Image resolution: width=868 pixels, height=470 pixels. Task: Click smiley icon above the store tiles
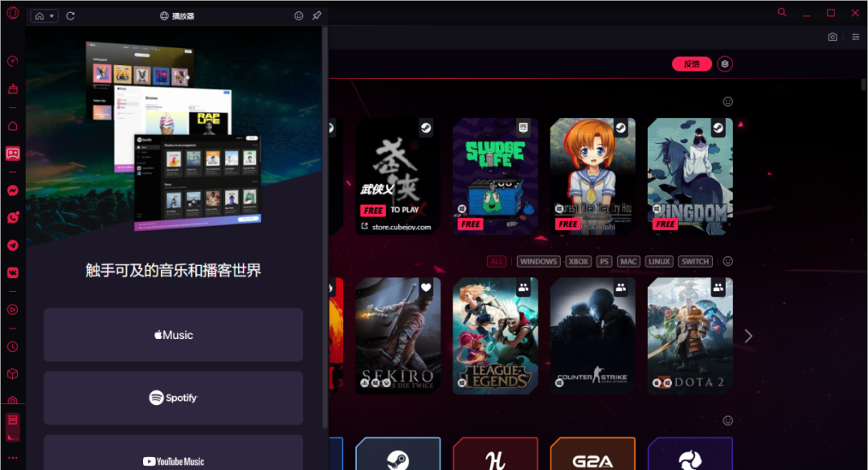[x=728, y=421]
